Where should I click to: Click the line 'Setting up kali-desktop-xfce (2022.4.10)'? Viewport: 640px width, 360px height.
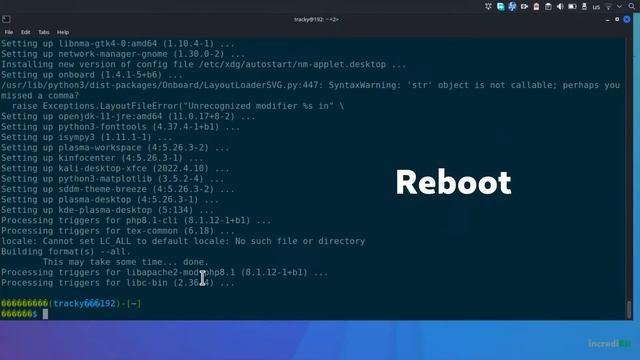115,168
